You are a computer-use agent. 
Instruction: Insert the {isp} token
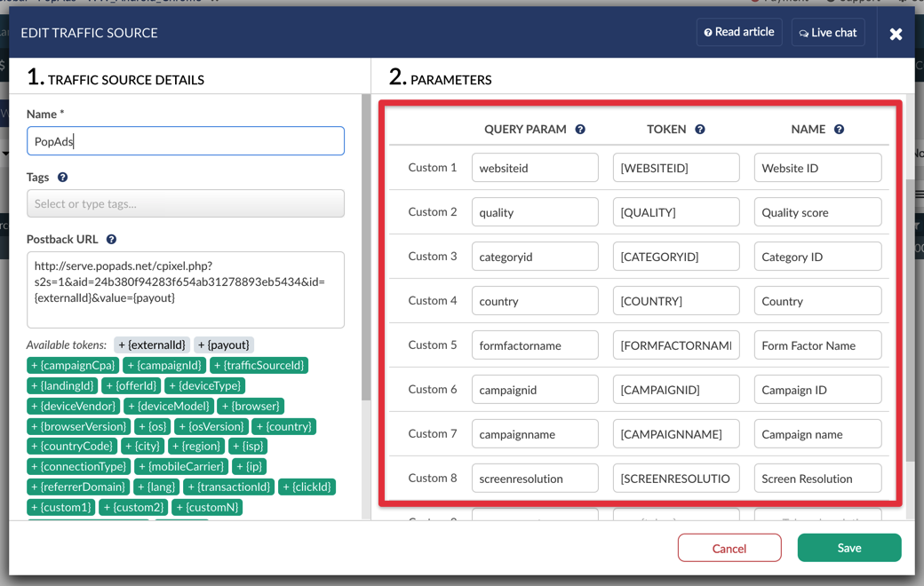click(x=248, y=447)
